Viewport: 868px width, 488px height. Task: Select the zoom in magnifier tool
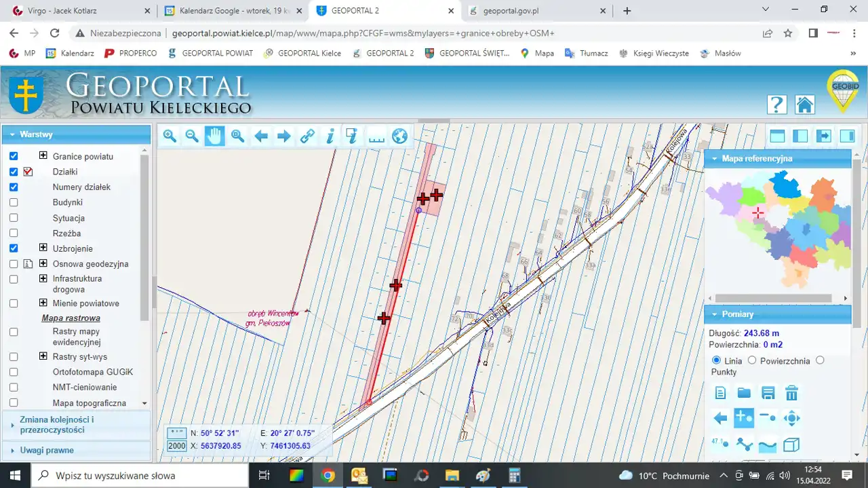[170, 136]
